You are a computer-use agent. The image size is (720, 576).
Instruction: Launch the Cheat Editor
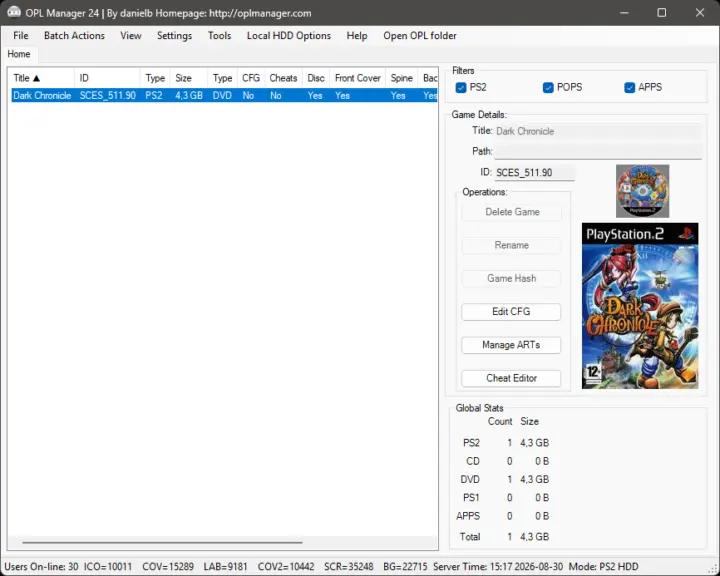pos(511,378)
